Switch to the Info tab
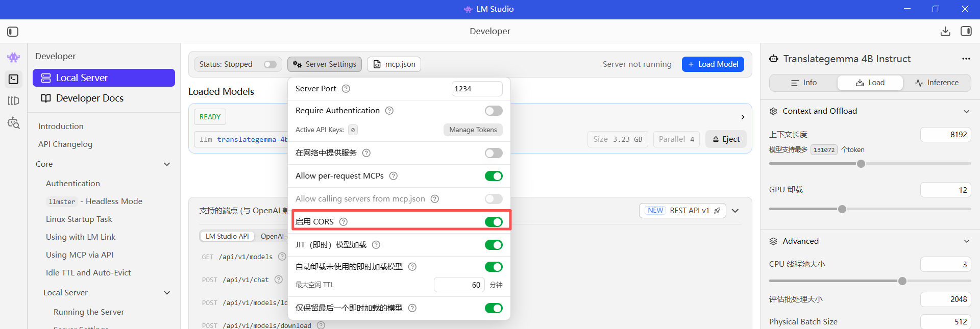The image size is (980, 329). (803, 83)
